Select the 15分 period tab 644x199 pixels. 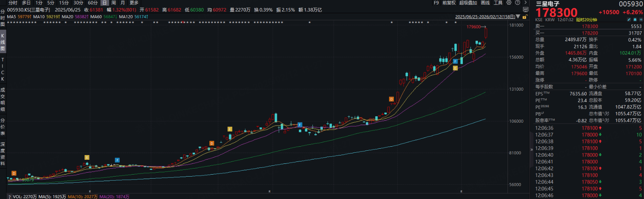pyautogui.click(x=64, y=3)
